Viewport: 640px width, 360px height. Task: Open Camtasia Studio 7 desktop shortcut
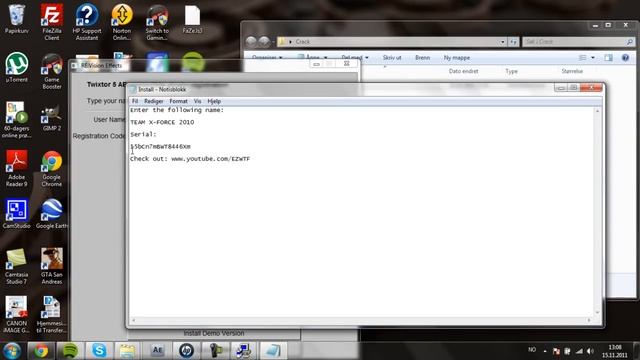click(16, 266)
